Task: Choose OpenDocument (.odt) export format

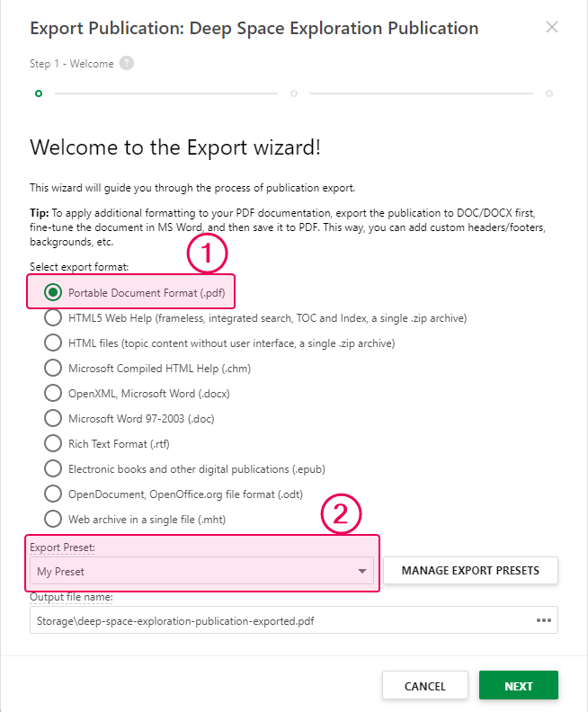Action: point(54,494)
